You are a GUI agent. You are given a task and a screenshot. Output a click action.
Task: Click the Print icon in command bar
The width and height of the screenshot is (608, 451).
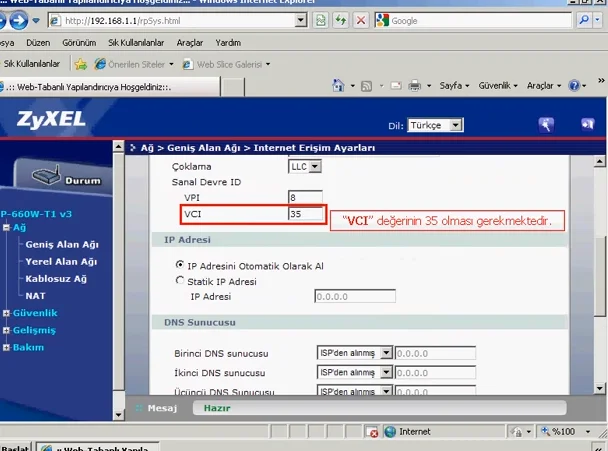[x=414, y=86]
